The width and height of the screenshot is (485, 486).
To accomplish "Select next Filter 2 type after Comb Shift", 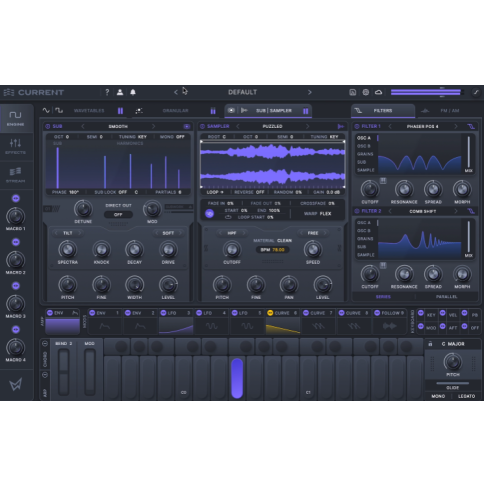I will click(455, 211).
